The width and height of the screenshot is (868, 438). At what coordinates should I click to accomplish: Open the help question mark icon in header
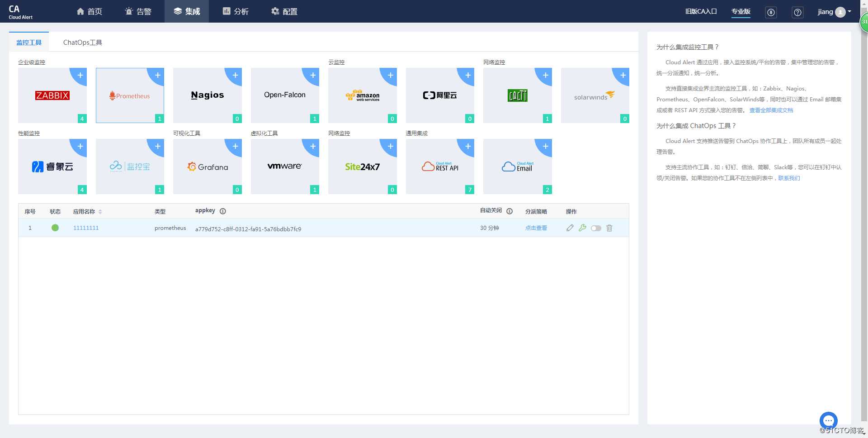pos(797,12)
